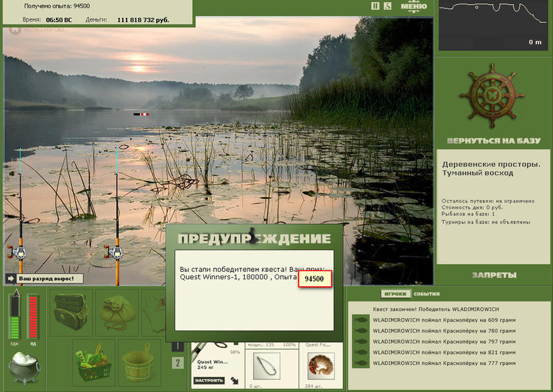
Task: Open the МЕНЮ menu
Action: (x=413, y=7)
